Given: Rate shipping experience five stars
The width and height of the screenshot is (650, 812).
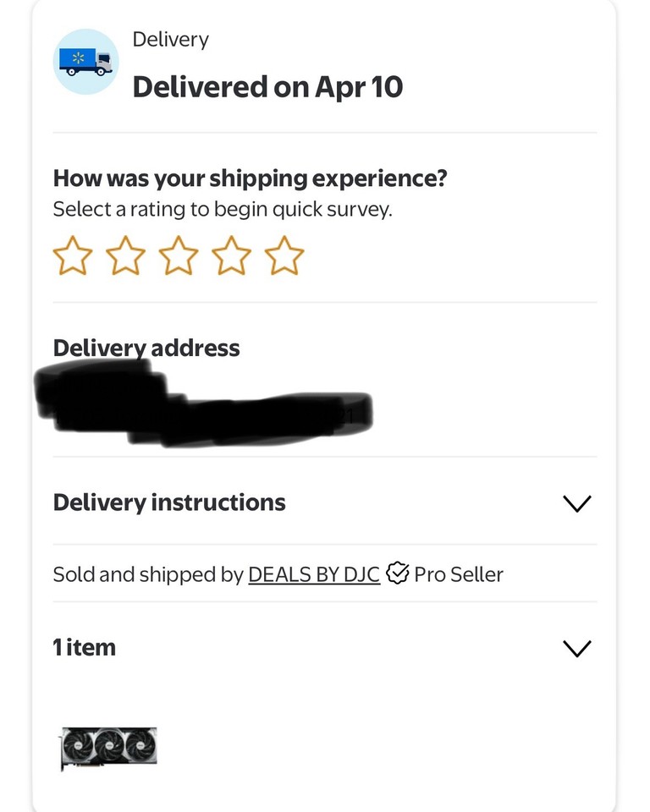Looking at the screenshot, I should click(284, 256).
